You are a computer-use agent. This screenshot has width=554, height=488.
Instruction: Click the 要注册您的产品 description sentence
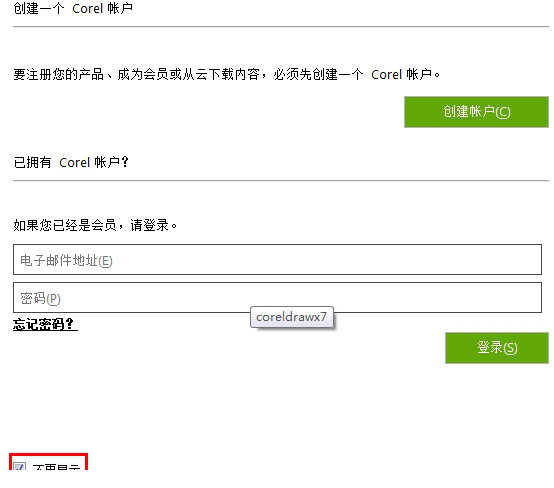tap(227, 75)
